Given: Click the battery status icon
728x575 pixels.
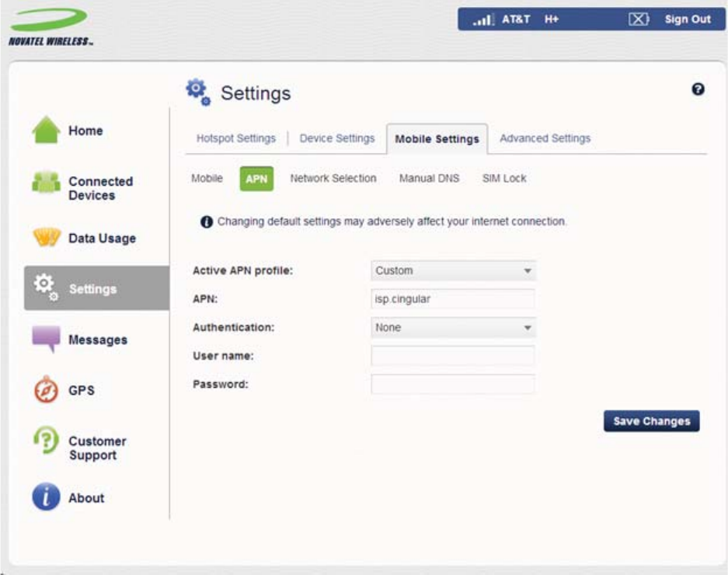Looking at the screenshot, I should pyautogui.click(x=639, y=19).
